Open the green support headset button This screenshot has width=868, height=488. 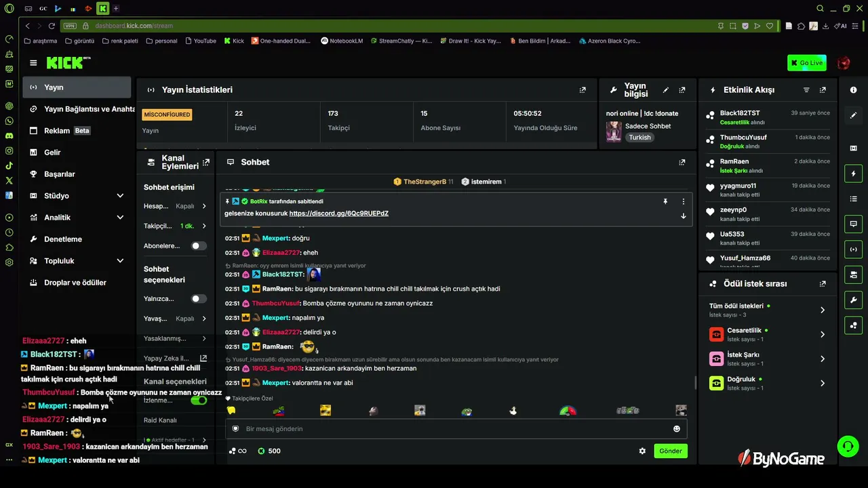tap(848, 446)
